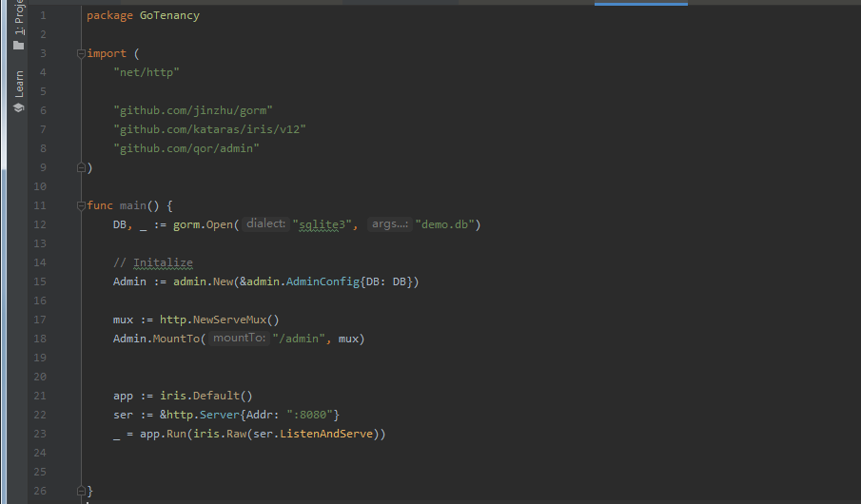
Task: Click the dialect: parameter hint
Action: (265, 223)
